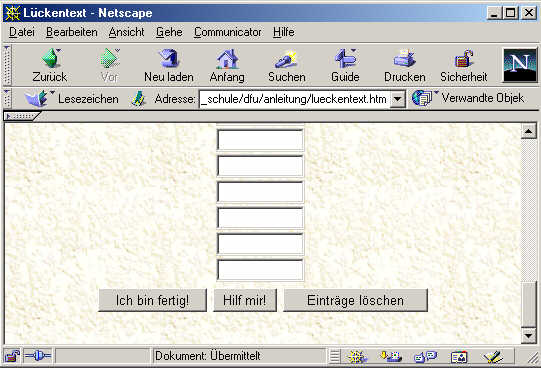Click the vertical scrollbar thumb
Screen dimensions: 541x368
coord(529,304)
